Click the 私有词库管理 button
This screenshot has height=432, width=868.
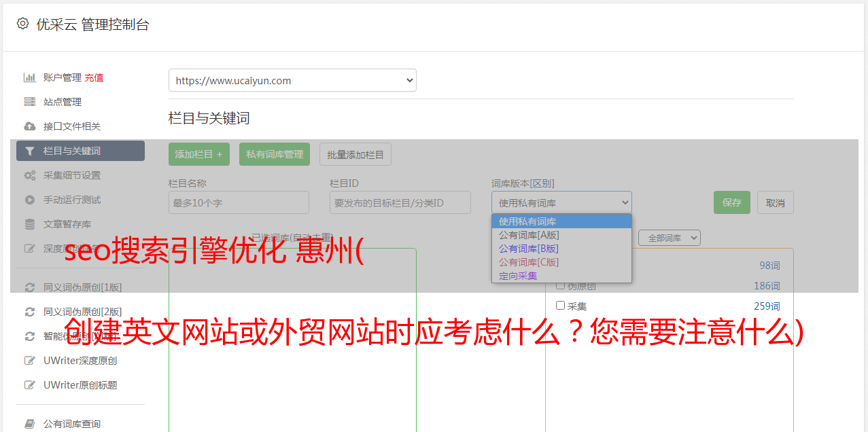pyautogui.click(x=275, y=154)
